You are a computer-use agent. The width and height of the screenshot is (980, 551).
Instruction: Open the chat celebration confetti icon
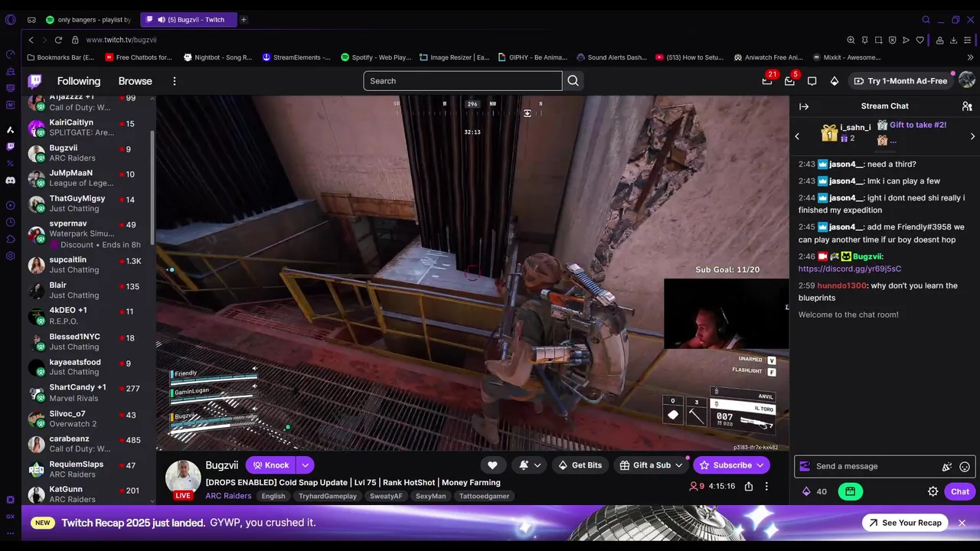pyautogui.click(x=947, y=467)
